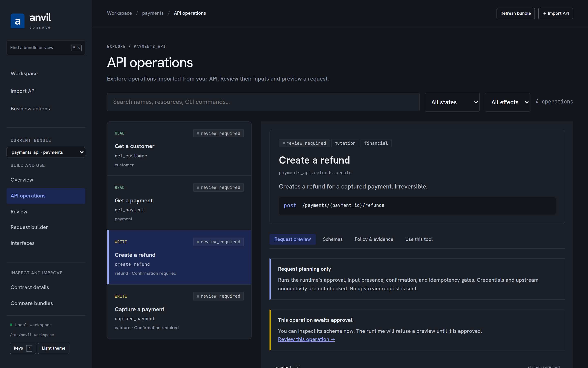Click the /tmp/anvil-workspace path
Viewport: 588px width, 368px height.
tap(32, 335)
